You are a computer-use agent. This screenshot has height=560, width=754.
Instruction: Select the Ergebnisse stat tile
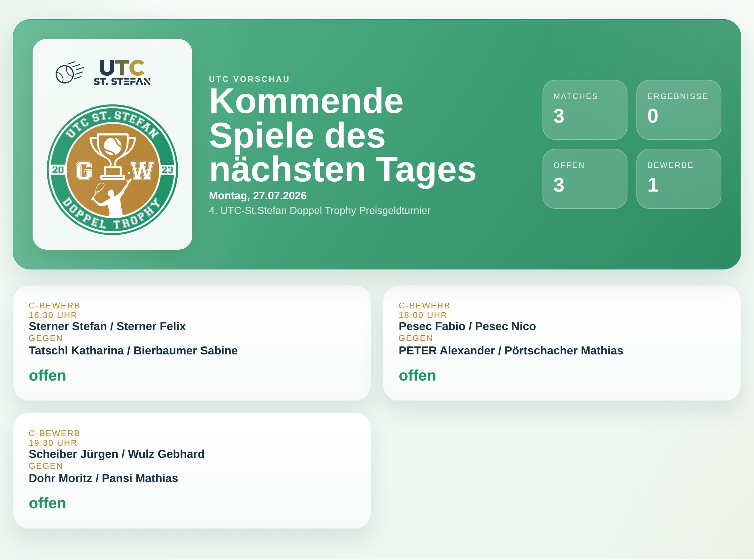[679, 110]
